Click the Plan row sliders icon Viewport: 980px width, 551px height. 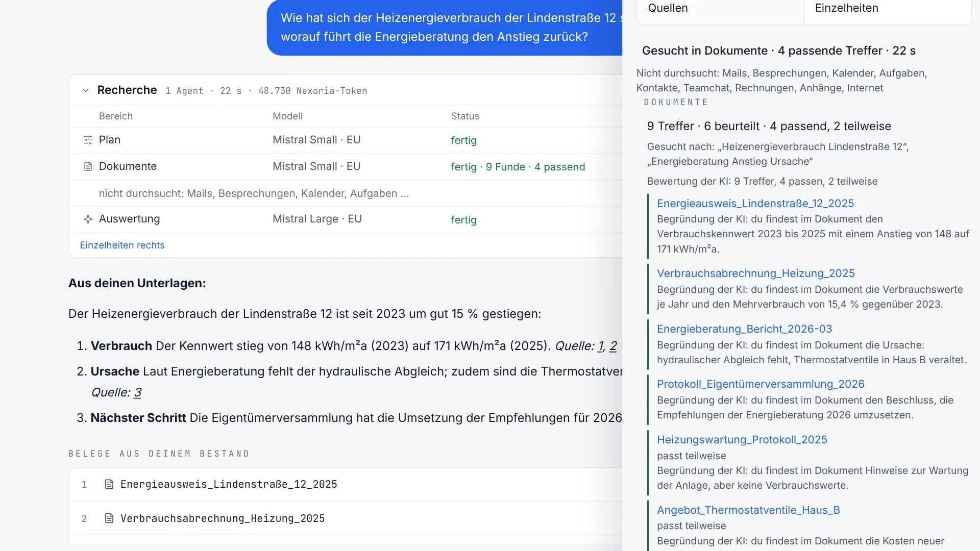click(88, 140)
